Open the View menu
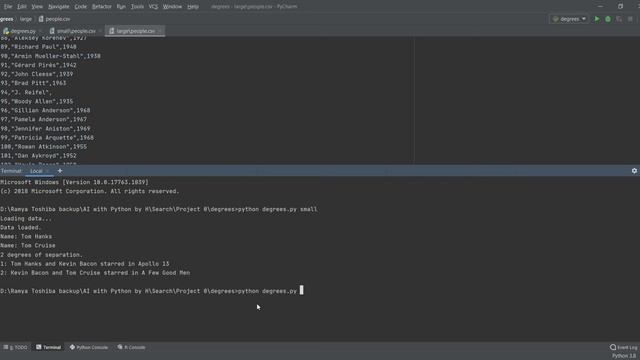Viewport: 640px width, 360px height. pos(37,7)
